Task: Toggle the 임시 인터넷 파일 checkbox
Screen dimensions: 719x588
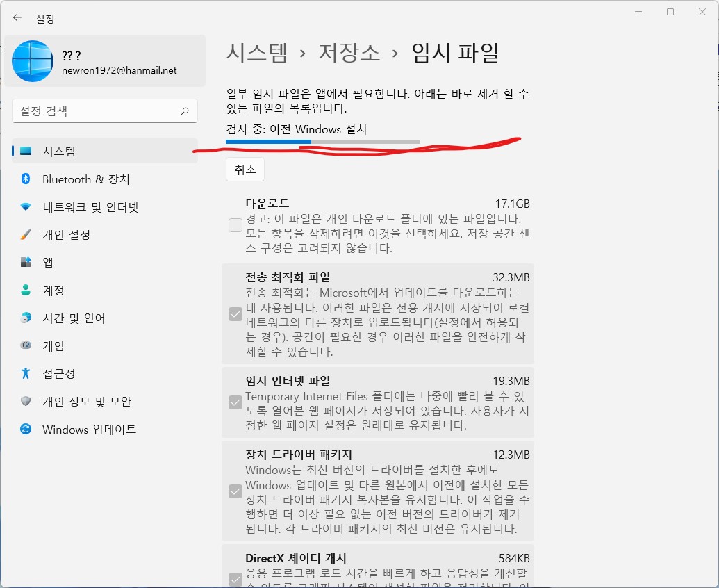Action: (x=235, y=402)
